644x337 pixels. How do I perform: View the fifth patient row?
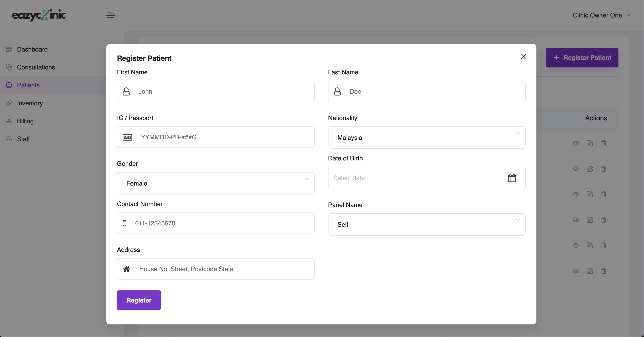pos(576,245)
